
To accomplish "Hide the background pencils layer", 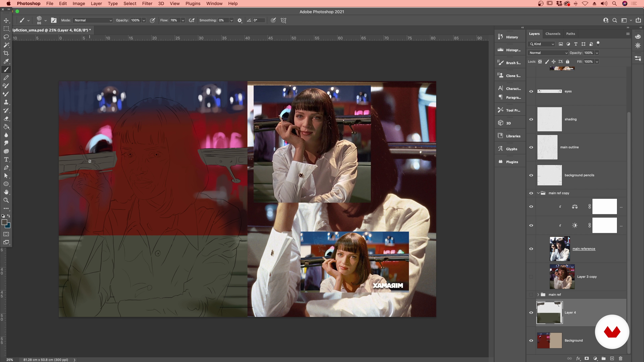I will click(x=531, y=175).
